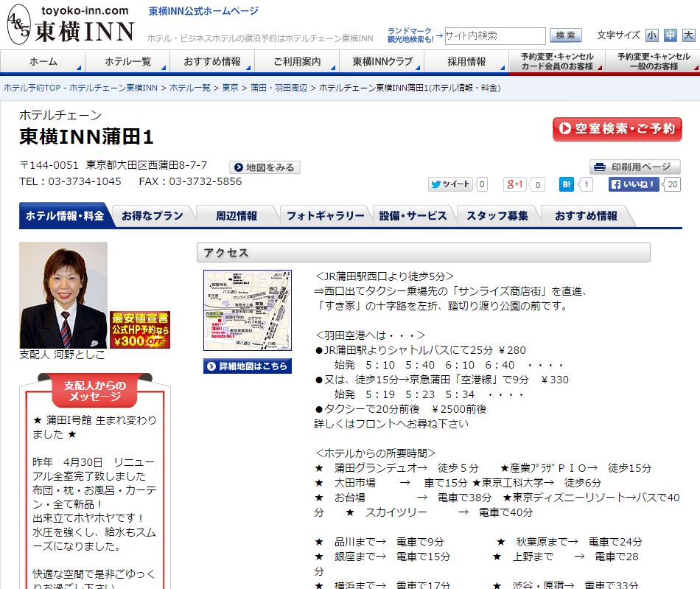This screenshot has width=700, height=589.
Task: Click the Tweet count bubble showing 0
Action: [x=482, y=184]
